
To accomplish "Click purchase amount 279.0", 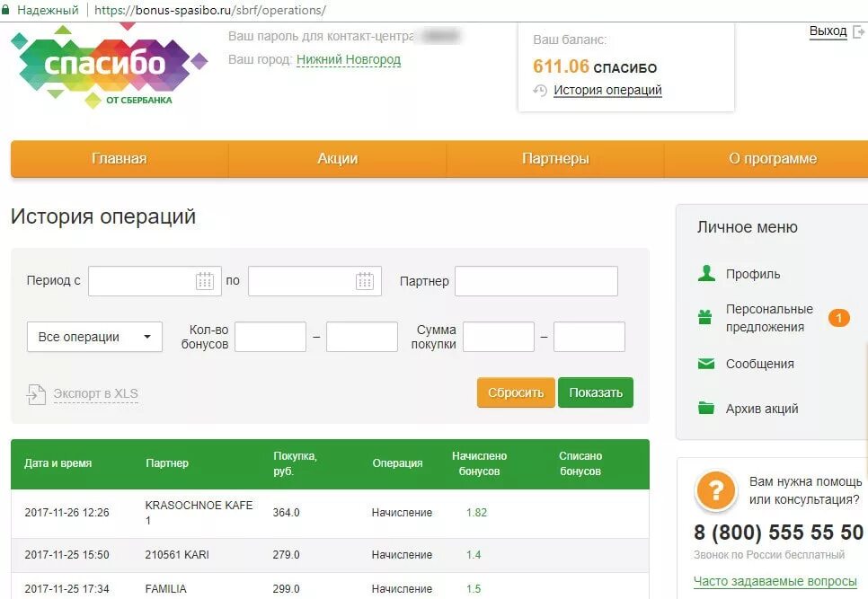I will (287, 555).
